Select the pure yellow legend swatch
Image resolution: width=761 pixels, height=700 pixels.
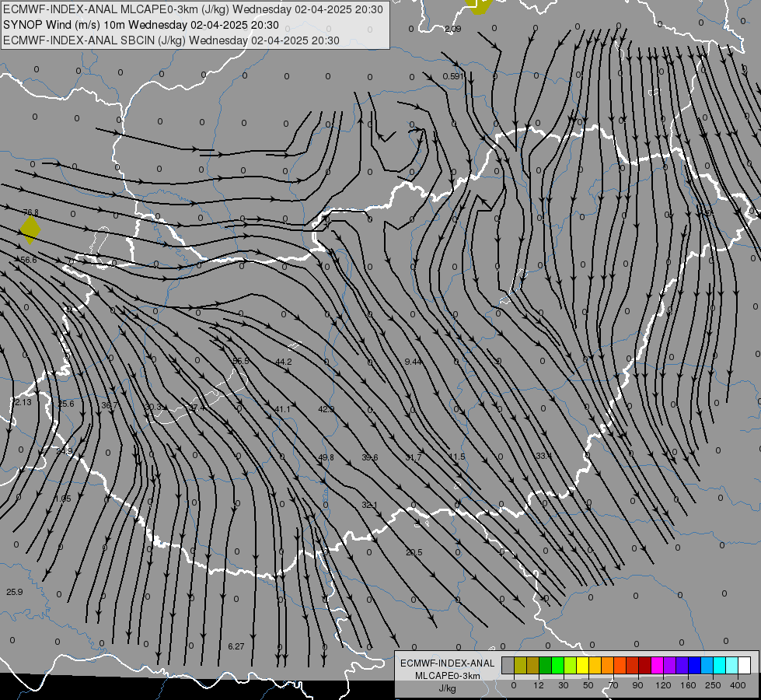click(582, 665)
